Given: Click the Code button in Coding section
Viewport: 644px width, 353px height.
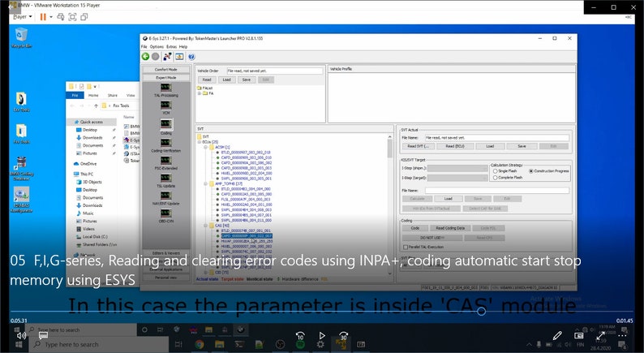Looking at the screenshot, I should pos(415,228).
